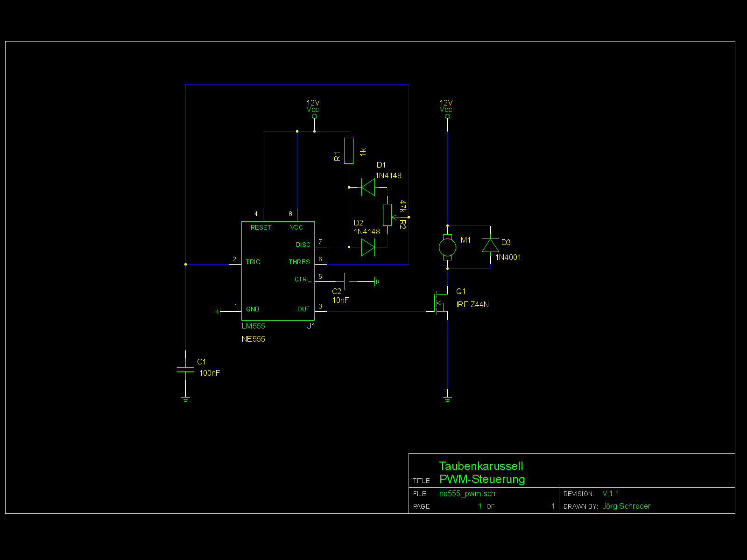Select the R1 1k resistor symbol
This screenshot has height=560, width=747.
[349, 151]
